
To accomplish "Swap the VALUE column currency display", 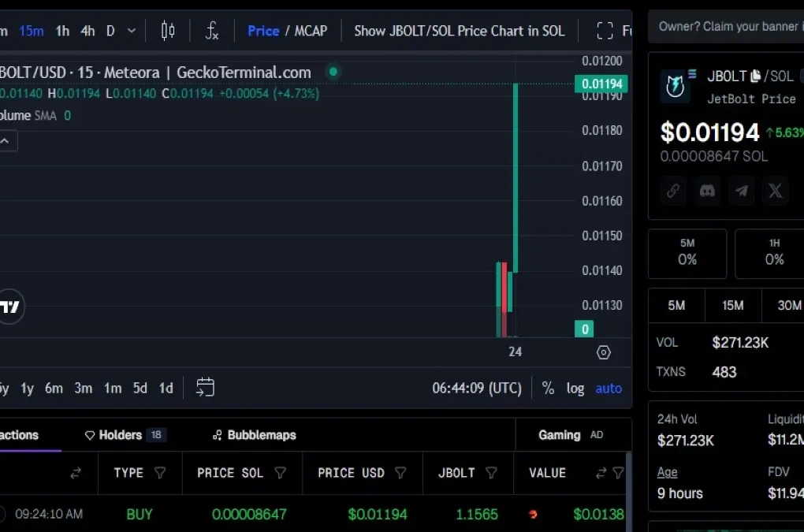I will 601,473.
